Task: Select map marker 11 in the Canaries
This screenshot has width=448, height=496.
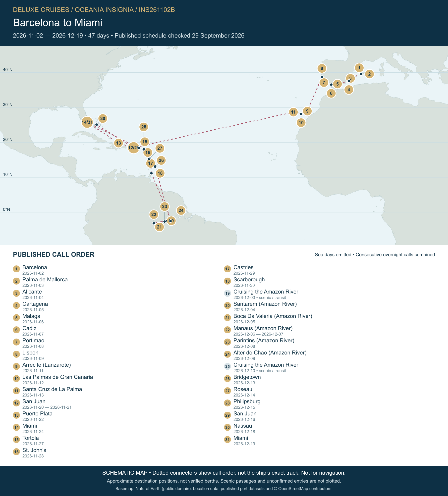Action: (x=293, y=112)
